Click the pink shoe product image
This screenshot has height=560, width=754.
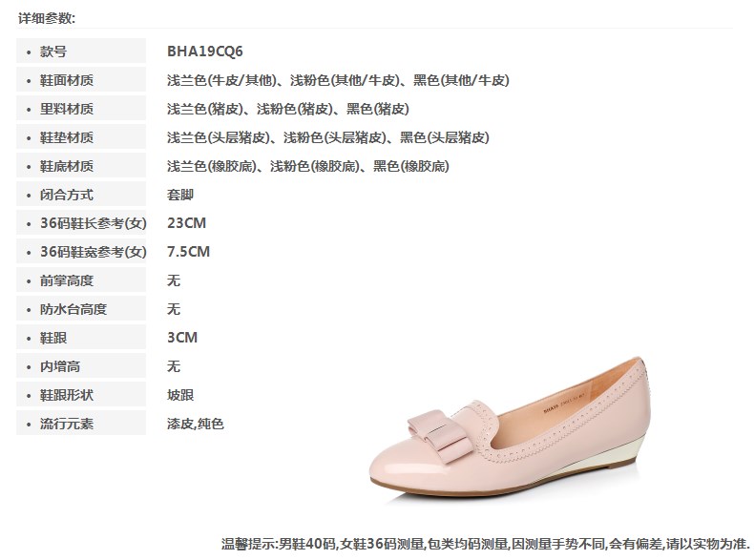[x=510, y=427]
